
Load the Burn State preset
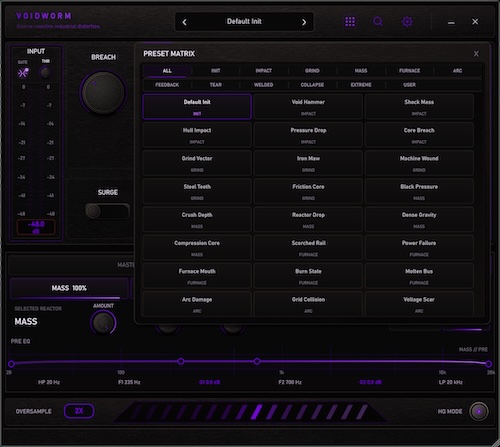[x=308, y=276]
